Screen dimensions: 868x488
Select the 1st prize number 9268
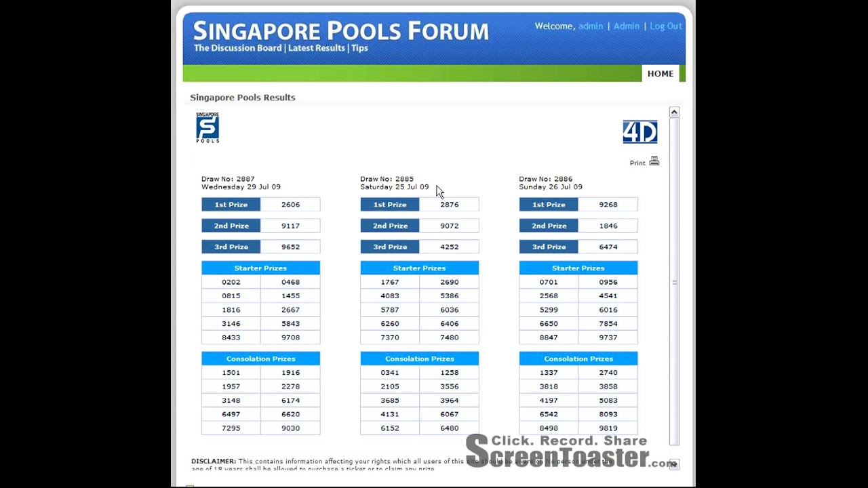point(608,205)
